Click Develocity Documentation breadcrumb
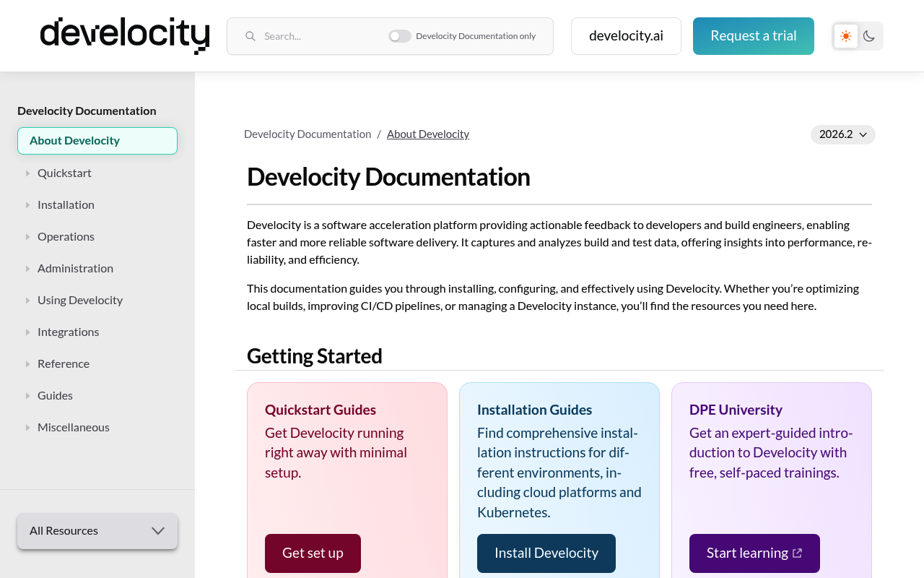924x578 pixels. pos(308,134)
